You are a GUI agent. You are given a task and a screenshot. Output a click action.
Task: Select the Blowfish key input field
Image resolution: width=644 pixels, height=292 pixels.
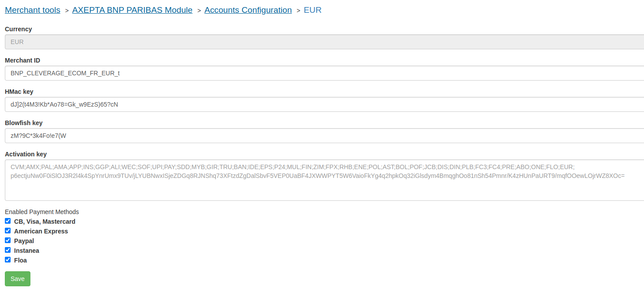click(324, 136)
